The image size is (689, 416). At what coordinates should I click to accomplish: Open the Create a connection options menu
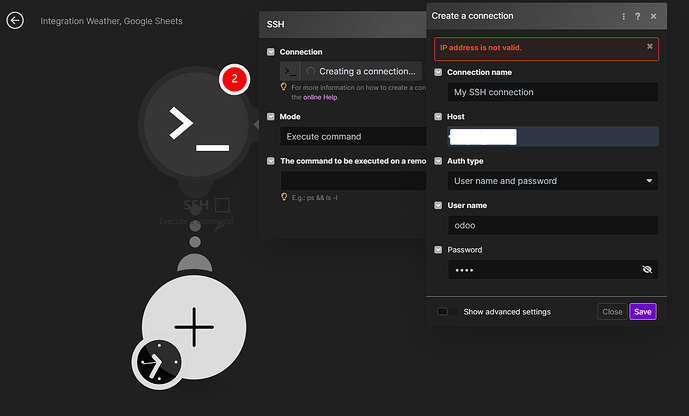click(624, 16)
